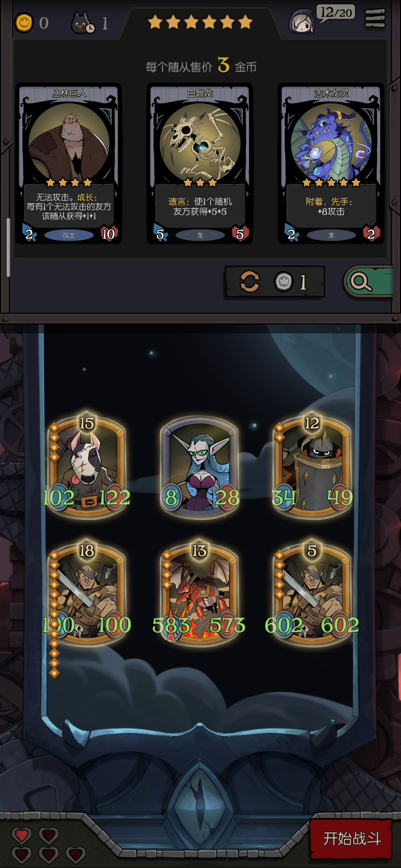Screen dimensions: 401x868
Task: Click the refresh shop button costing 1
Action: click(x=275, y=282)
